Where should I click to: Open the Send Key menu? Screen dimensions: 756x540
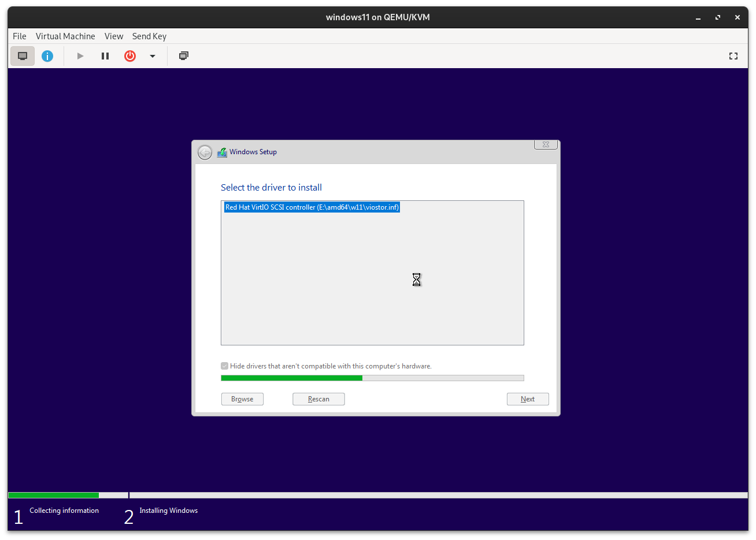tap(149, 36)
